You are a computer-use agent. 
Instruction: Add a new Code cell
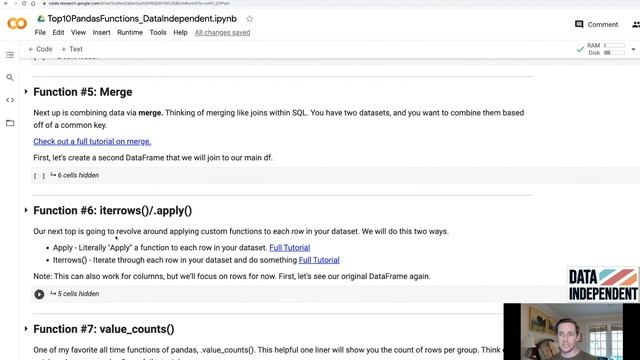tap(40, 49)
